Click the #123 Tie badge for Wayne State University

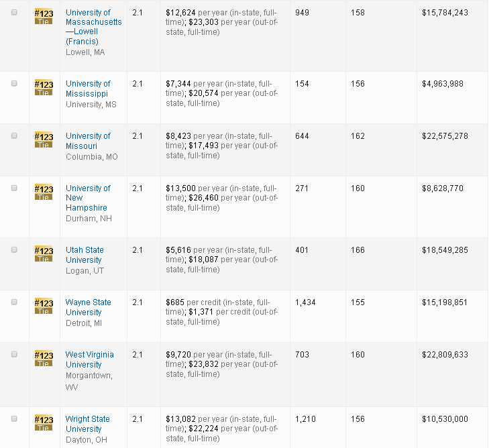tap(44, 306)
